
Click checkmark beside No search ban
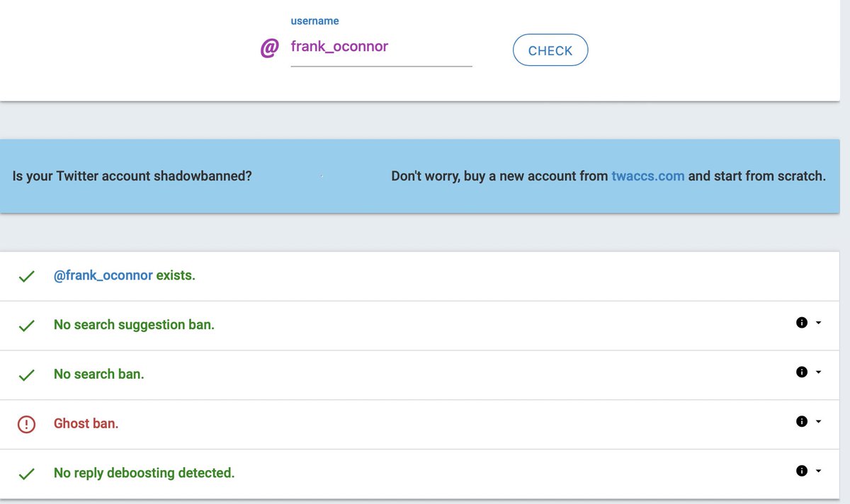[26, 375]
